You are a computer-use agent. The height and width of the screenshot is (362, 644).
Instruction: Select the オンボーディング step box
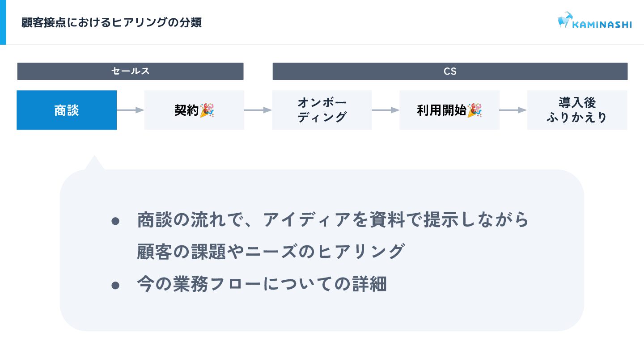[322, 110]
